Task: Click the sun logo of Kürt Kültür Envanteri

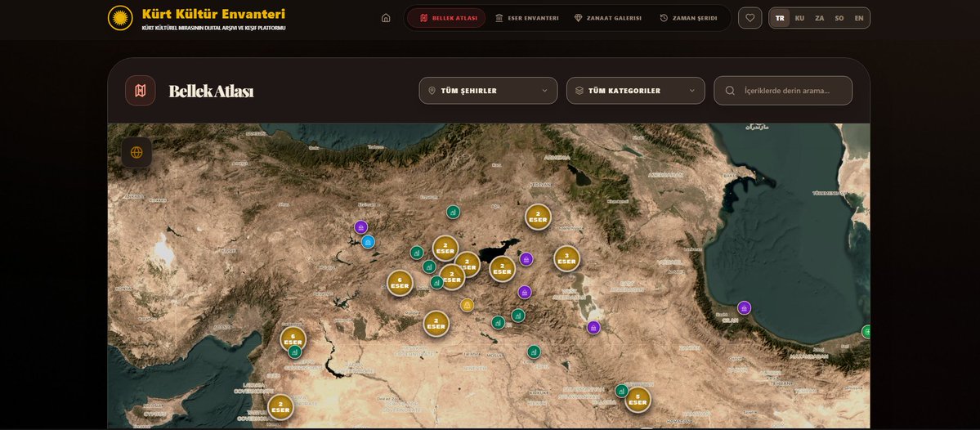Action: click(x=120, y=18)
